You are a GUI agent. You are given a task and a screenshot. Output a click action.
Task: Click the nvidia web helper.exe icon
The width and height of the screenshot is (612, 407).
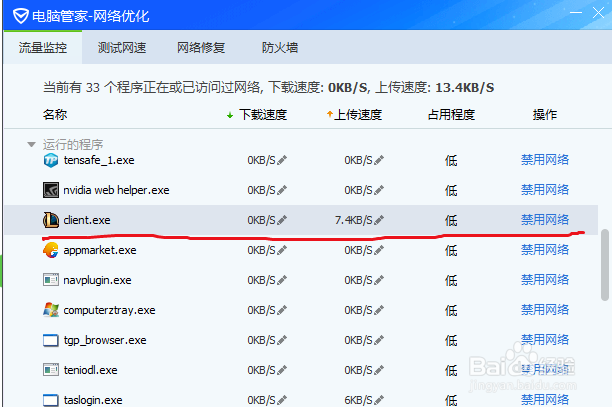pyautogui.click(x=51, y=190)
